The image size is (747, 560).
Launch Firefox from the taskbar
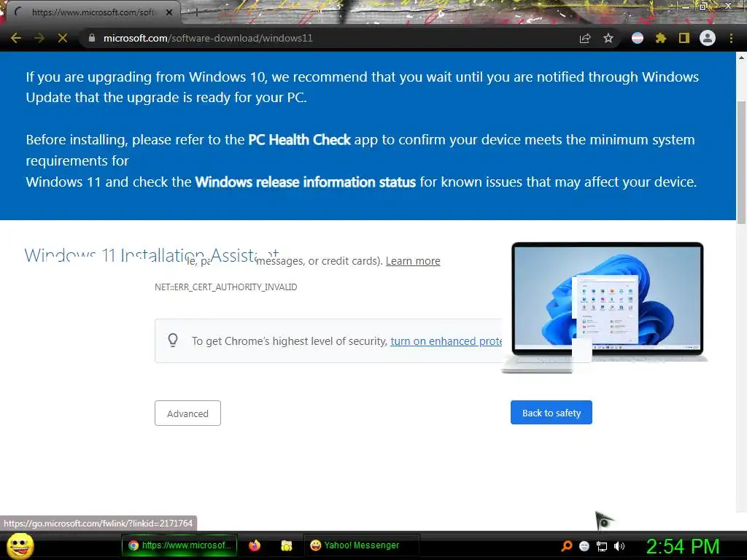pos(255,545)
